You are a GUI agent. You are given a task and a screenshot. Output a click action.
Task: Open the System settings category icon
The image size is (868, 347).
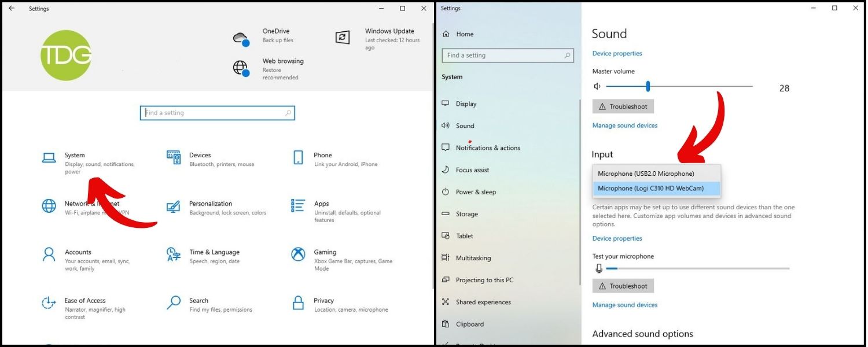click(49, 157)
